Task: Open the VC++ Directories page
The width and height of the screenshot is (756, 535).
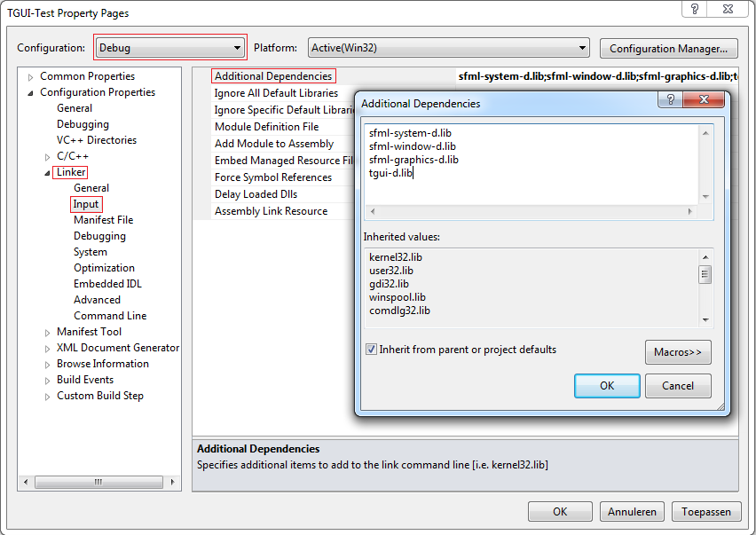Action: click(x=97, y=140)
